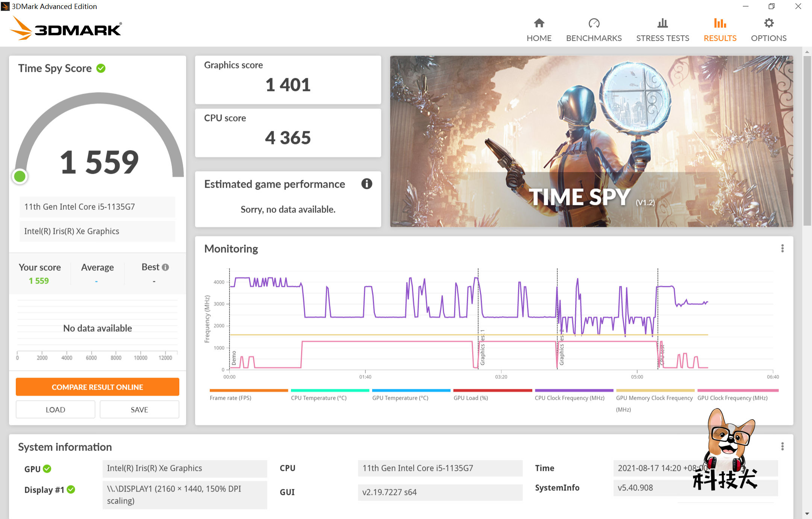Click the info icon next to Best

(165, 267)
